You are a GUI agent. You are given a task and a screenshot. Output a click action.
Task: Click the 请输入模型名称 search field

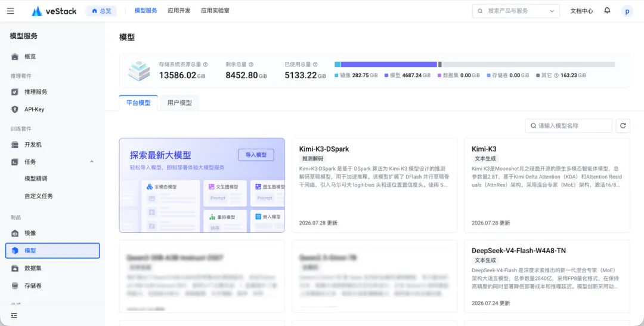(569, 126)
